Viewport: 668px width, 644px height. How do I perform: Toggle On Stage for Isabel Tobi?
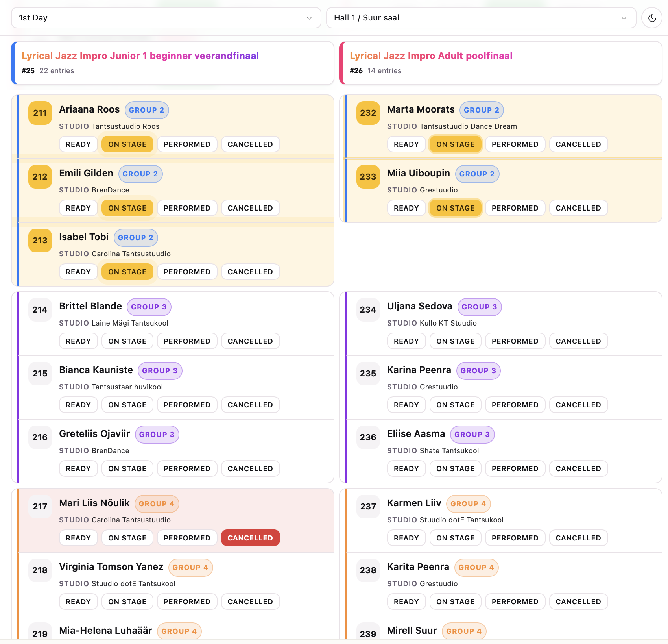pos(127,272)
